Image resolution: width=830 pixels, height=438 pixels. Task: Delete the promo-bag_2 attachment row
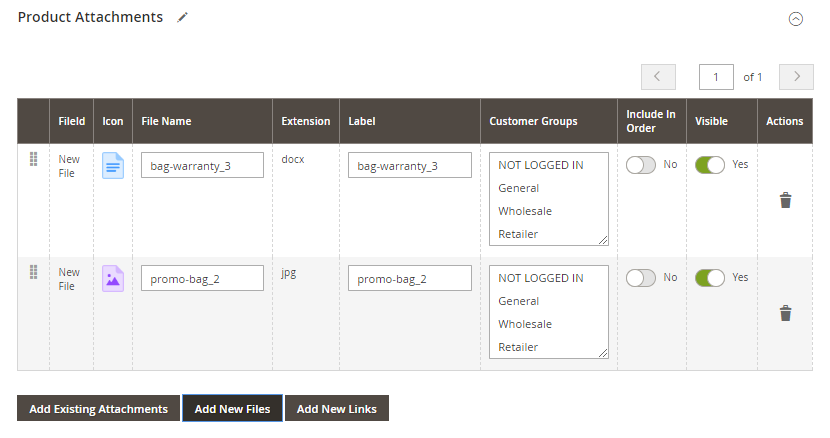click(x=785, y=313)
